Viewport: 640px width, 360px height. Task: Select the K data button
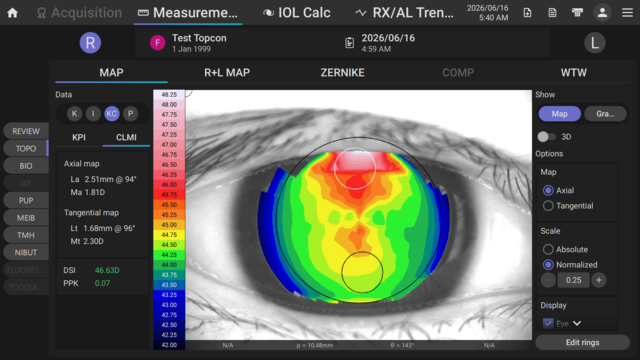(x=74, y=113)
